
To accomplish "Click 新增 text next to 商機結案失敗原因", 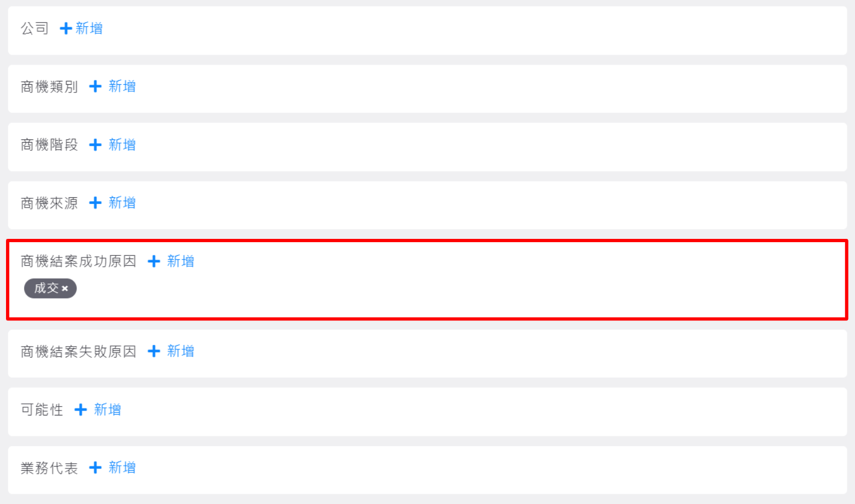I will pyautogui.click(x=181, y=351).
